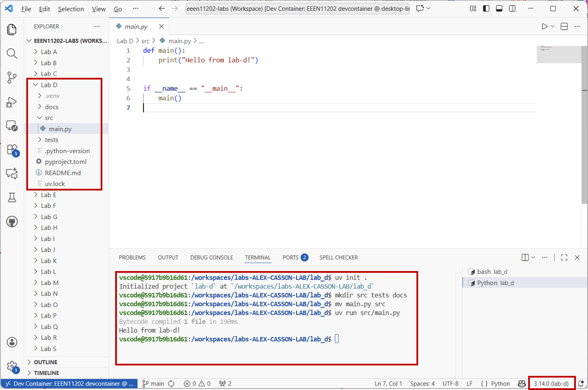Viewport: 588px width, 390px height.
Task: Expand the OUTLINE section
Action: (45, 362)
